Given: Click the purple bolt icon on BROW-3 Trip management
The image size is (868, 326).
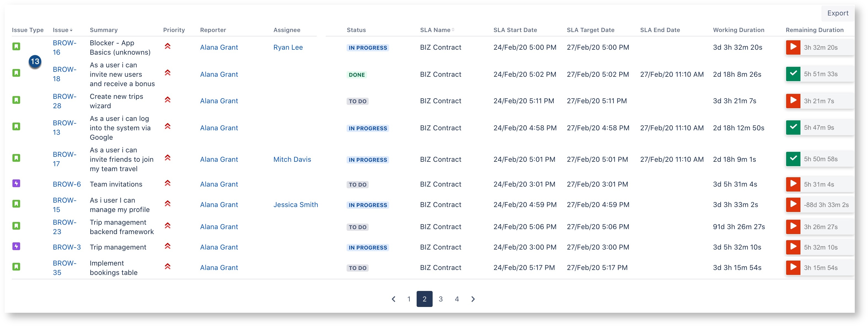Looking at the screenshot, I should 16,246.
